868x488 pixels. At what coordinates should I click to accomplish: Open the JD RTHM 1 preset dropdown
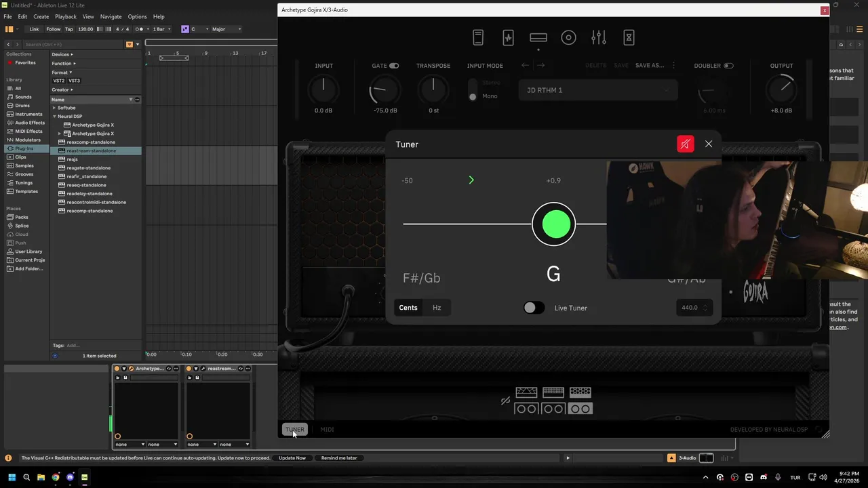[x=598, y=90]
